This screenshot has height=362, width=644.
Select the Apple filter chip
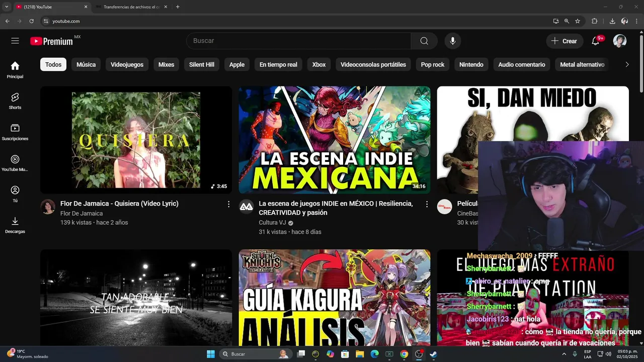point(237,64)
